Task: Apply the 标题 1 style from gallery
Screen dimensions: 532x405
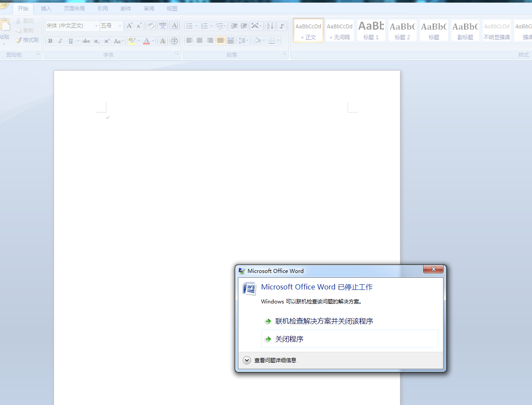Action: 371,30
